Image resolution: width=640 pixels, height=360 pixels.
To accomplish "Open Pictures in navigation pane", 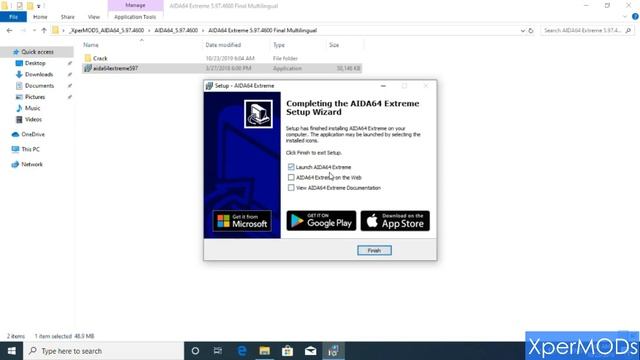I will coord(35,97).
